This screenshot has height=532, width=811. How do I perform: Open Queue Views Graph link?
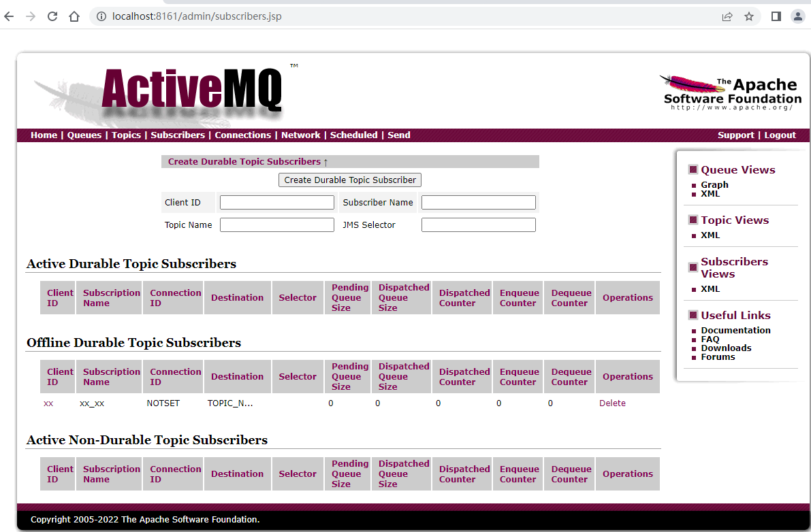tap(714, 185)
